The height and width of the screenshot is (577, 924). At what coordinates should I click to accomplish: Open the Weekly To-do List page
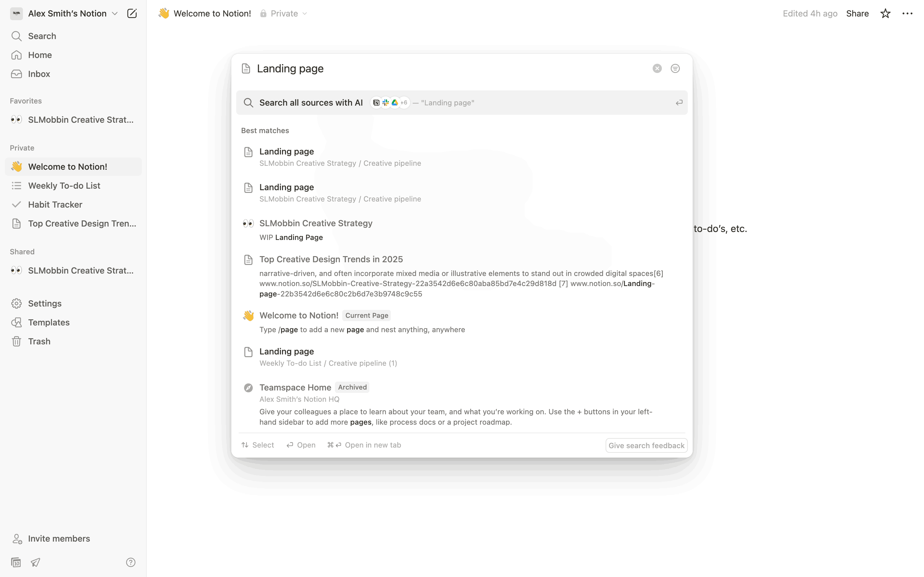(64, 186)
